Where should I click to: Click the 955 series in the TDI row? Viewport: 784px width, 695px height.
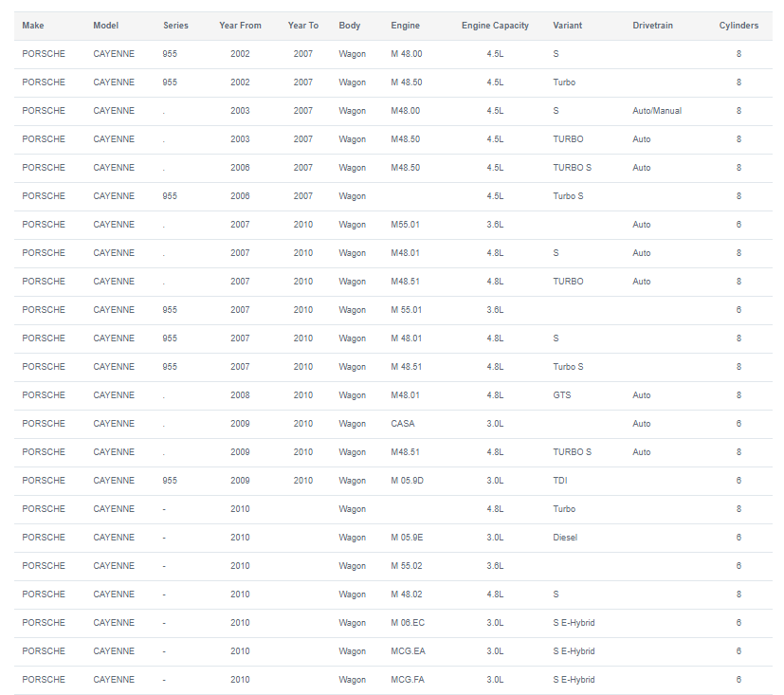pyautogui.click(x=170, y=481)
